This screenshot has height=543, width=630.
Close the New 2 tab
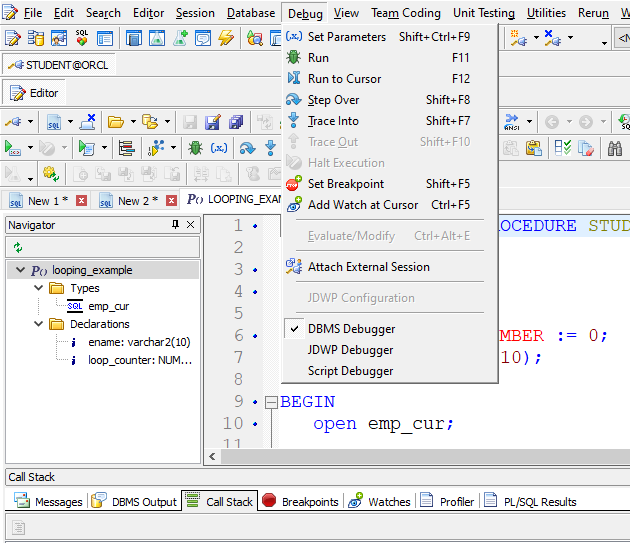(x=172, y=200)
